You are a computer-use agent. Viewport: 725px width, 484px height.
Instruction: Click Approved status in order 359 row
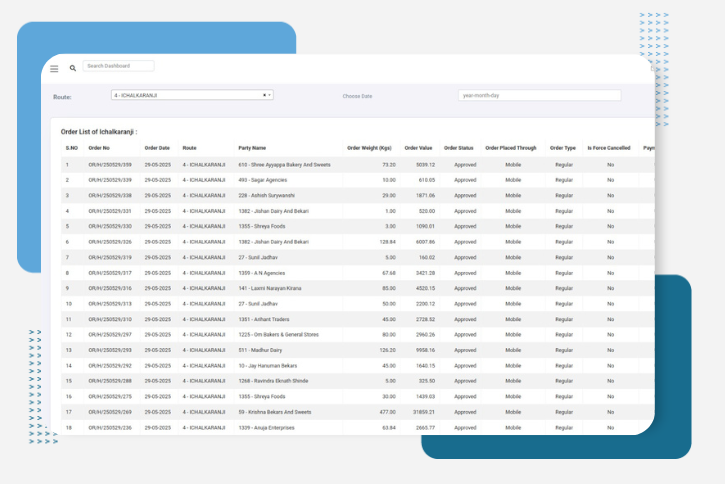465,165
